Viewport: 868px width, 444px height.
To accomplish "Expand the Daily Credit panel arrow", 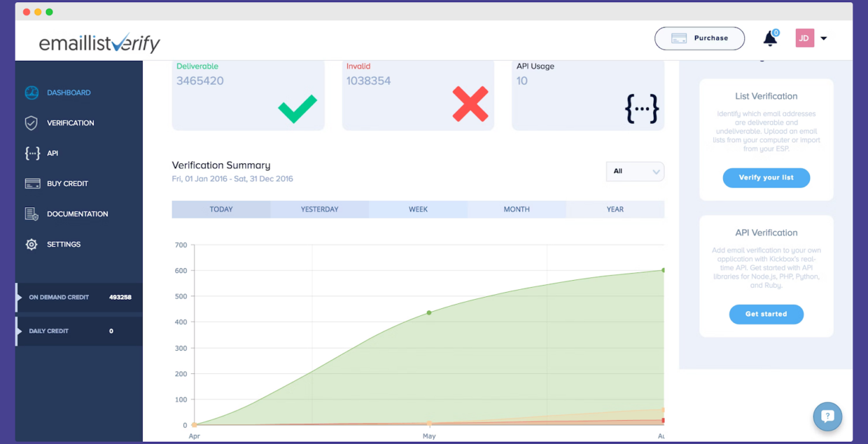I will 19,331.
